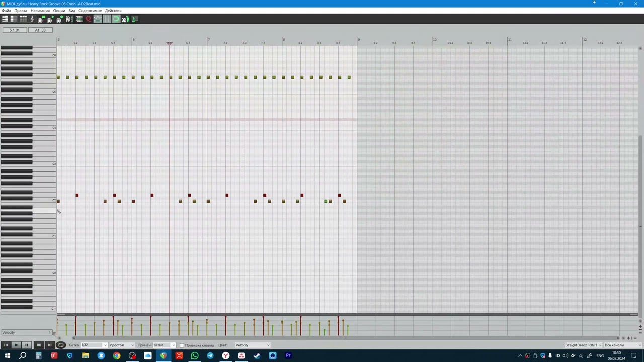The width and height of the screenshot is (644, 362).
Task: Enable the Привязка клавиш checkbox
Action: pos(182,345)
